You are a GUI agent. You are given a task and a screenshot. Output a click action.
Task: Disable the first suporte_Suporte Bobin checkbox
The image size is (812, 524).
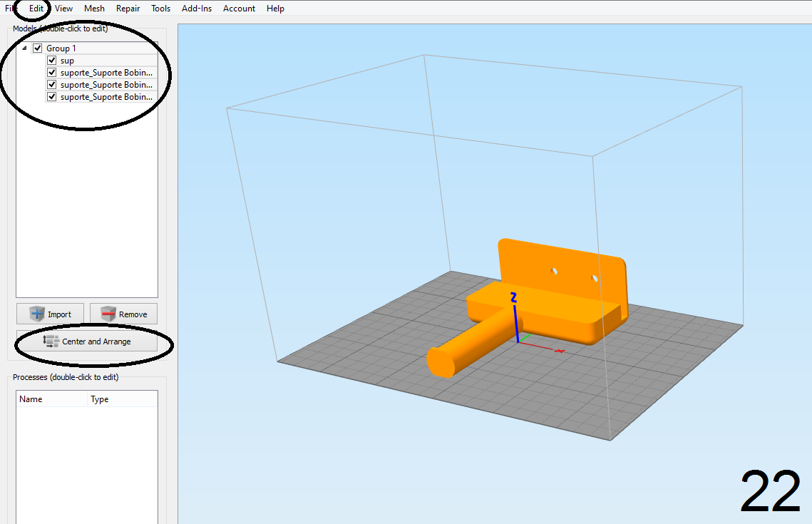pos(51,73)
